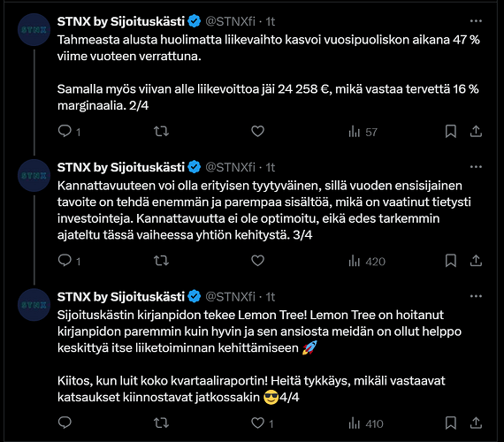Retweet the Lemon Tree 4/4 tweet
The height and width of the screenshot is (442, 504).
pos(161,423)
